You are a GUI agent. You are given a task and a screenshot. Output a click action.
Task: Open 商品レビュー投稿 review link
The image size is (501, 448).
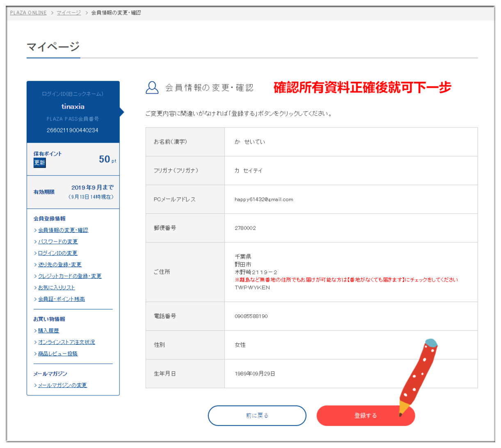tap(57, 354)
